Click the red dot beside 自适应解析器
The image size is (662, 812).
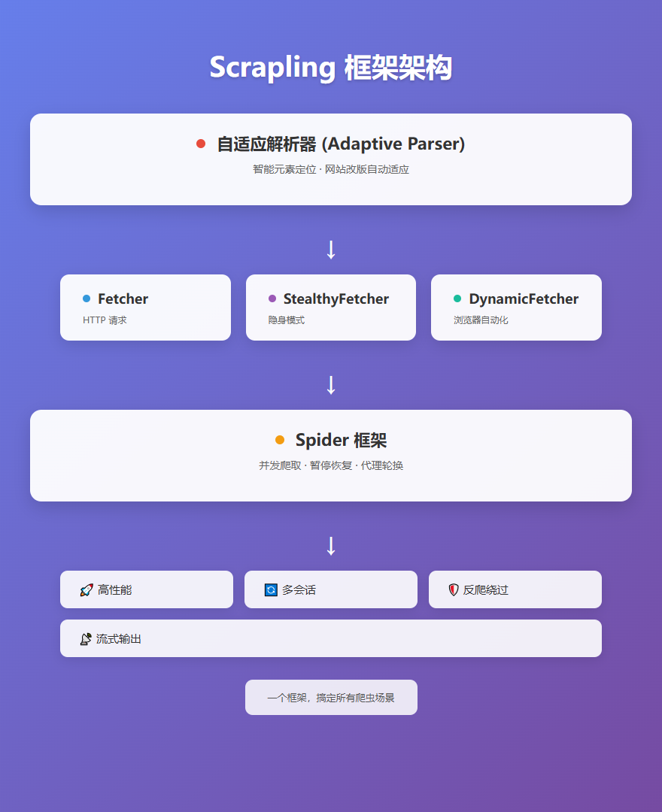click(201, 144)
